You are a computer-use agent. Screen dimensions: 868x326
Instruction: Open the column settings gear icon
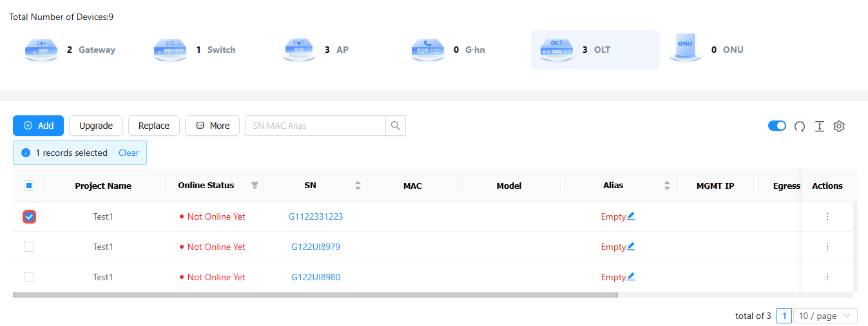pyautogui.click(x=838, y=126)
